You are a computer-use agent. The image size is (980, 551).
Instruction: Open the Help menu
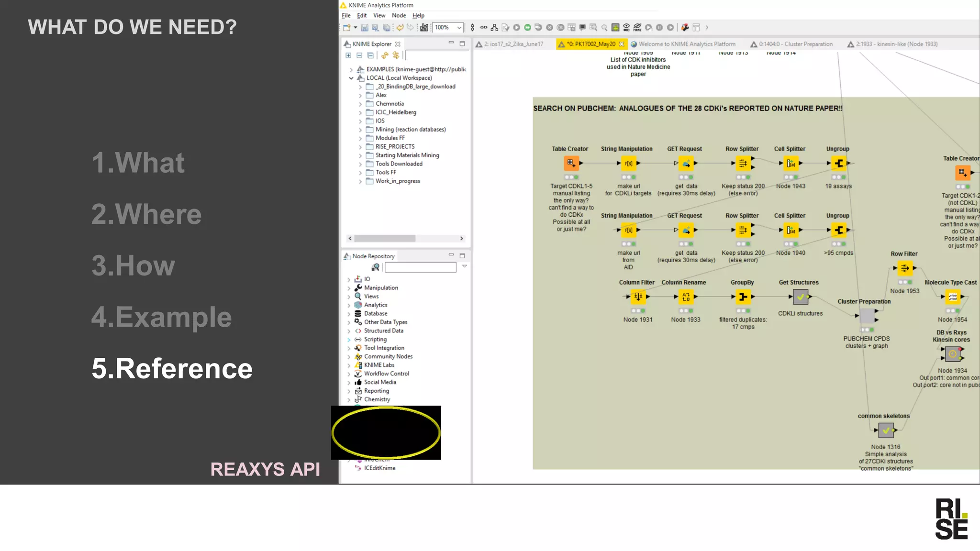(x=418, y=15)
